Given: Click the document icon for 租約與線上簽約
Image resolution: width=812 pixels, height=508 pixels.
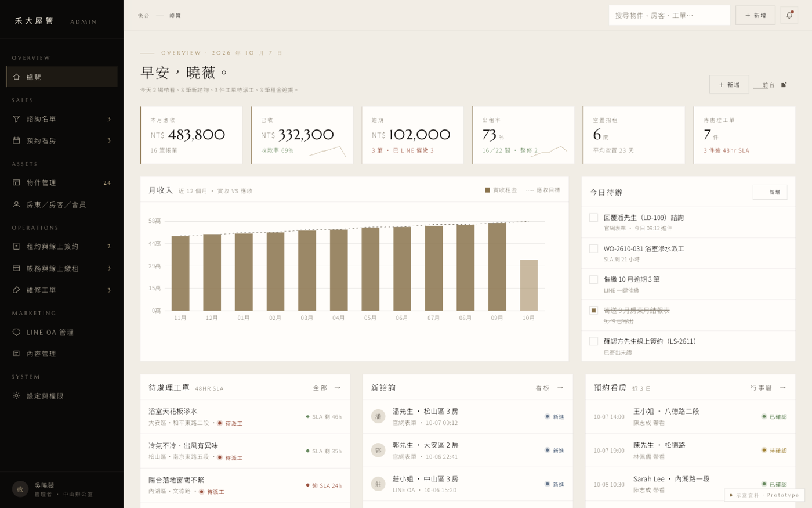Looking at the screenshot, I should pos(16,246).
